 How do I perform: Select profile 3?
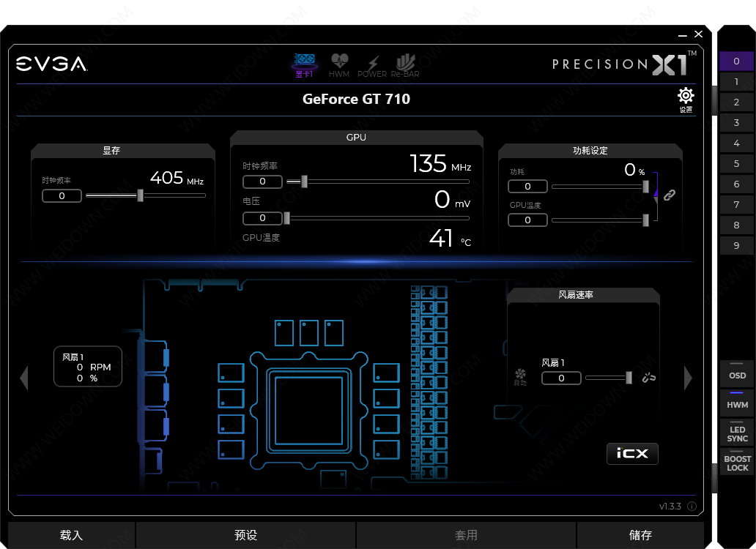(x=736, y=122)
